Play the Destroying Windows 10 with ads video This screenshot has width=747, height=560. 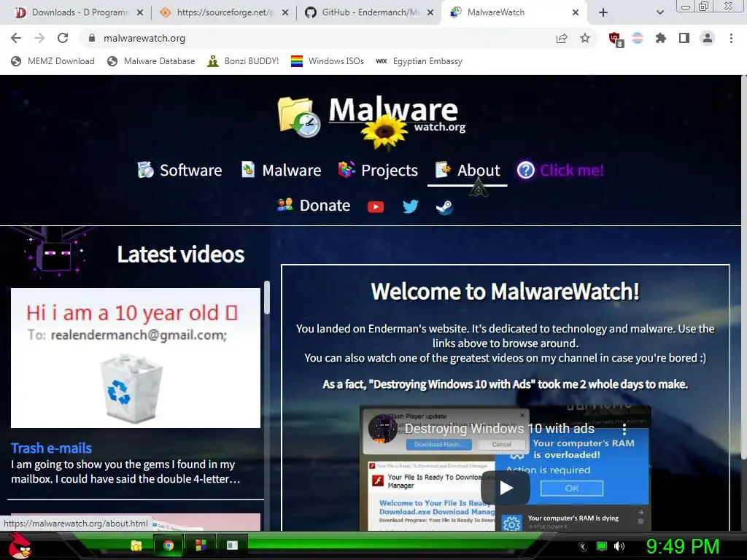pyautogui.click(x=506, y=488)
